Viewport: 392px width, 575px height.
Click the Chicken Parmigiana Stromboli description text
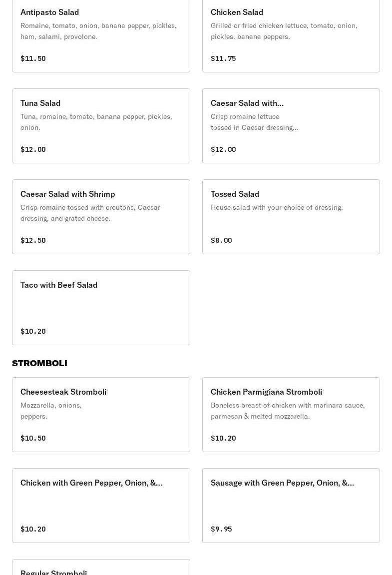(x=288, y=411)
